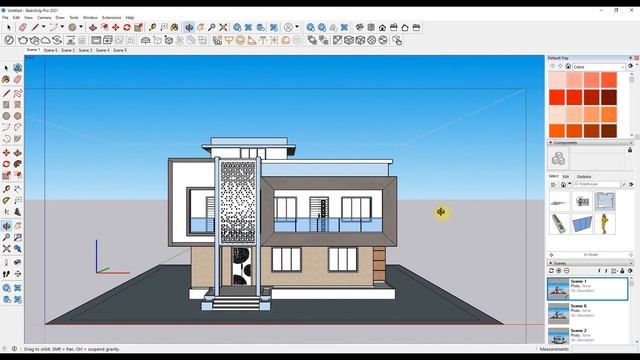
Task: Select the standing person component thumbnail
Action: click(x=605, y=224)
